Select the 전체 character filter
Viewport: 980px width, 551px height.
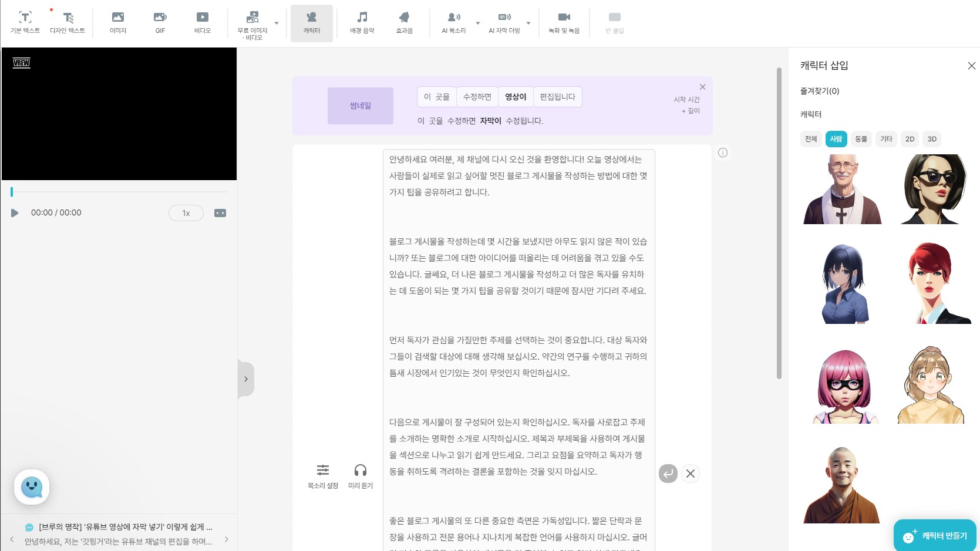pos(811,139)
